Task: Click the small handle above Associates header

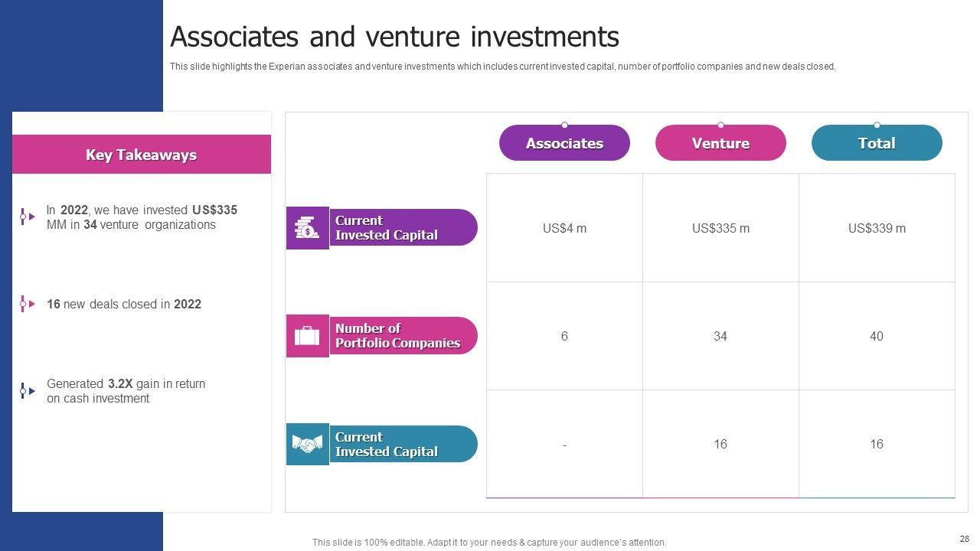Action: tap(564, 125)
